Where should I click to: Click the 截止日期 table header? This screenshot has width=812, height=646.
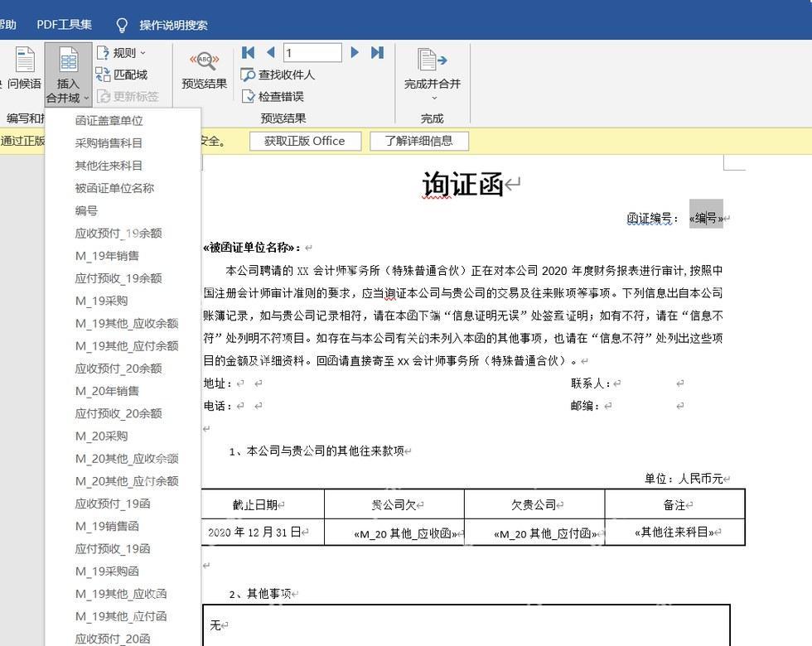click(255, 504)
